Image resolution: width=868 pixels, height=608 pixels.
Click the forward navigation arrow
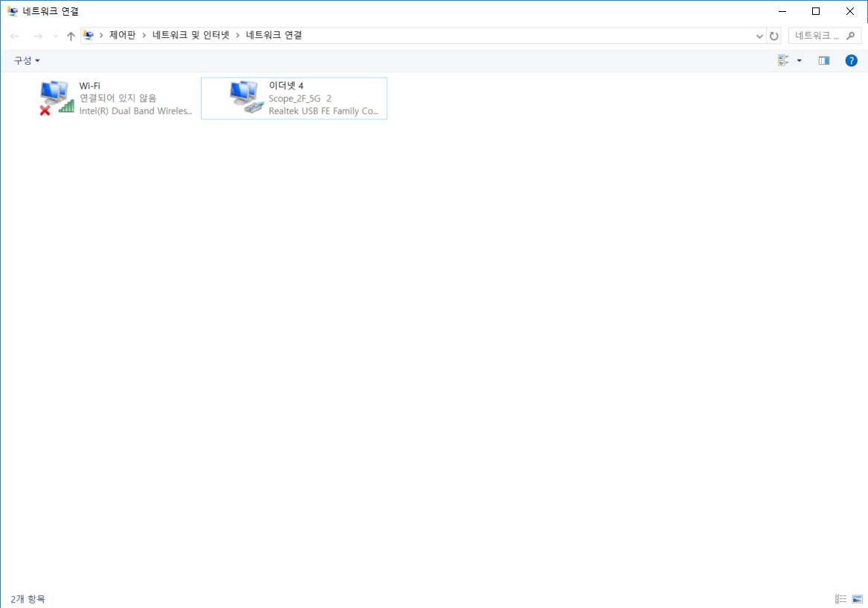[37, 36]
